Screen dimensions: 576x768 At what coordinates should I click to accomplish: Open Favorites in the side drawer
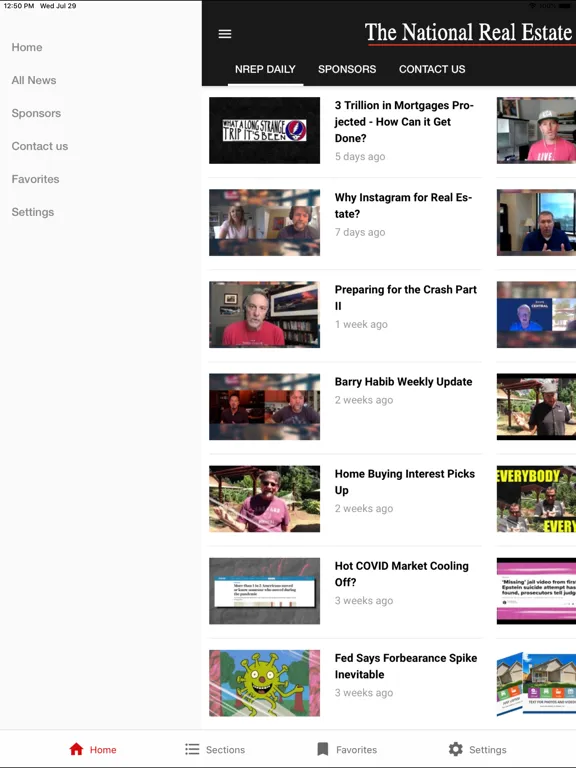35,179
